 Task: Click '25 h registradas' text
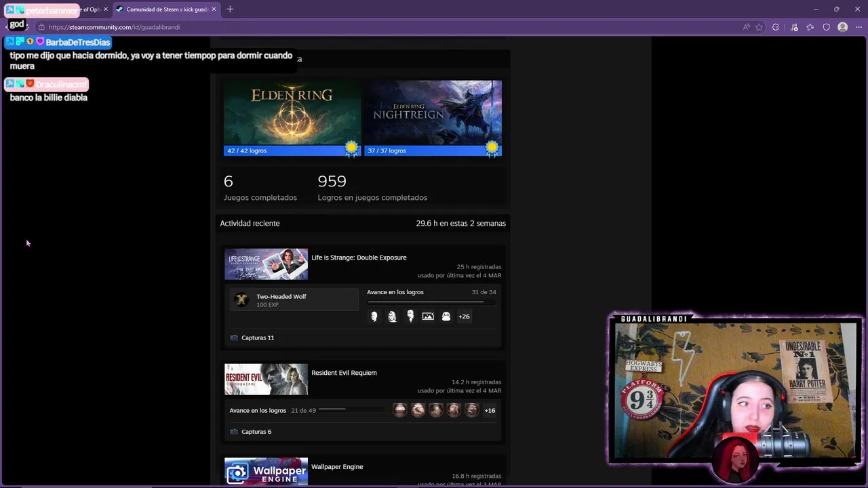(479, 267)
